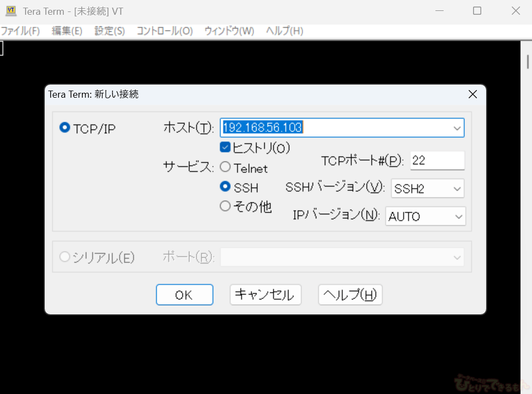The width and height of the screenshot is (532, 394).
Task: Select その他 service radio button
Action: [225, 206]
